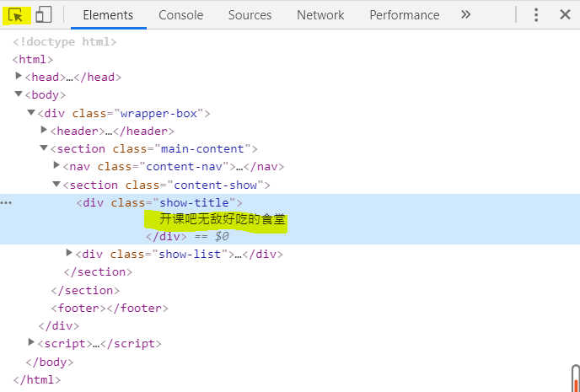The width and height of the screenshot is (580, 392).
Task: Toggle the device toolbar icon
Action: tap(44, 15)
